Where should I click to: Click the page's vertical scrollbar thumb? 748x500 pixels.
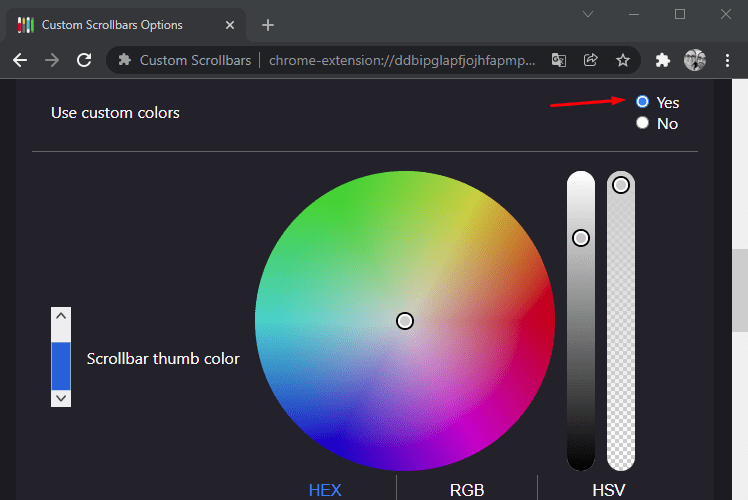740,290
